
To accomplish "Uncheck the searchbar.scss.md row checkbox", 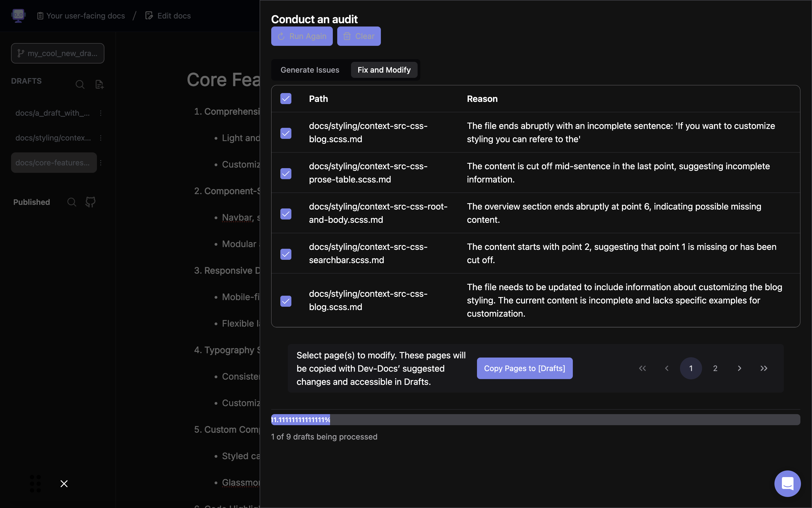I will pos(286,254).
